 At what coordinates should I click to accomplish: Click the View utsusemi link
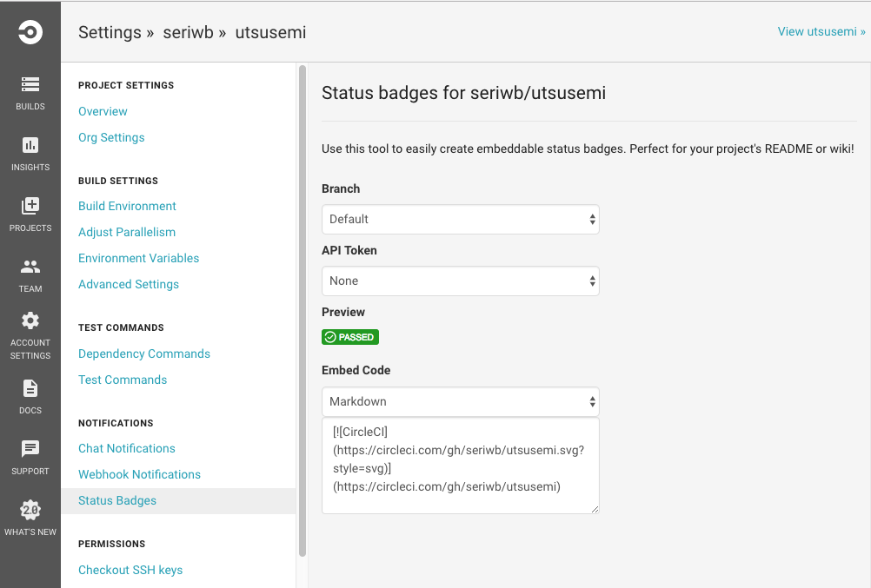click(821, 31)
